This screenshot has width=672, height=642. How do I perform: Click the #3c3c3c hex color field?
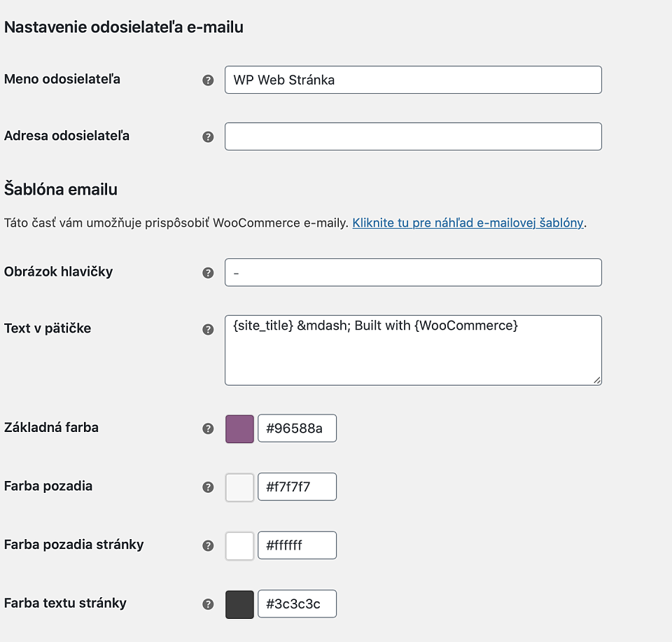click(297, 604)
